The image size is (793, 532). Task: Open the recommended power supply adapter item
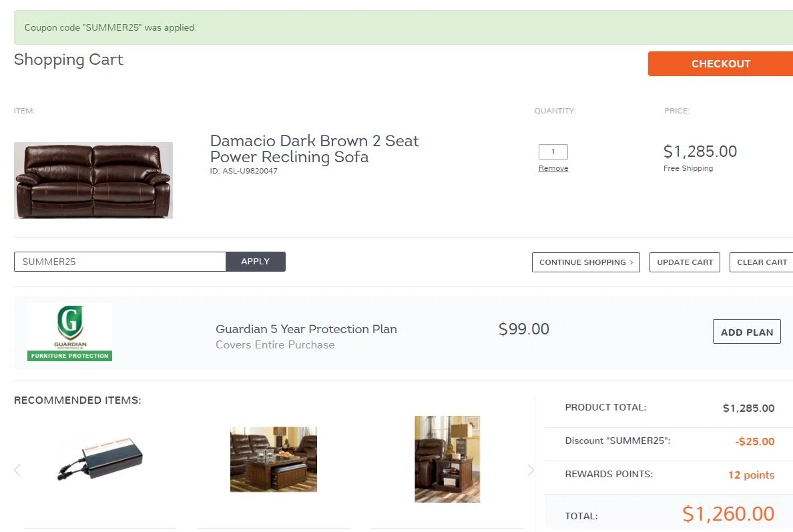(100, 459)
